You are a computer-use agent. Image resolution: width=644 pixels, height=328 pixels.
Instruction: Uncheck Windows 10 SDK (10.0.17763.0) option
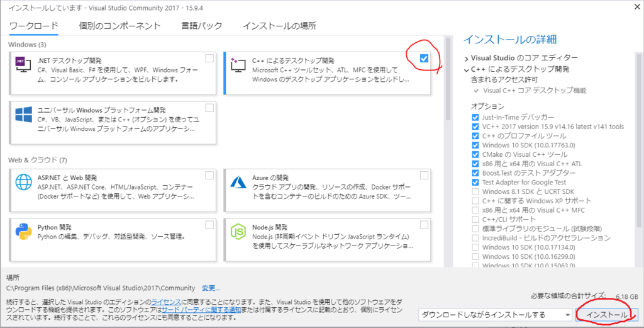point(475,145)
